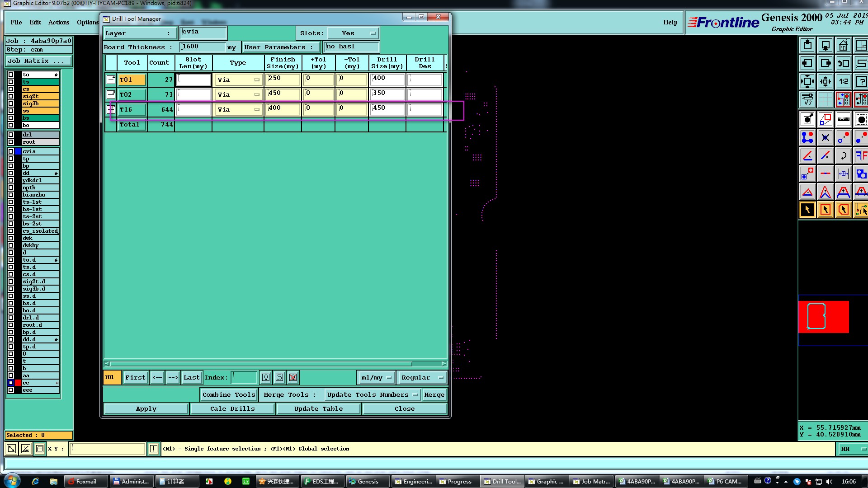Click the grid display icon
This screenshot has height=488, width=868.
[825, 99]
